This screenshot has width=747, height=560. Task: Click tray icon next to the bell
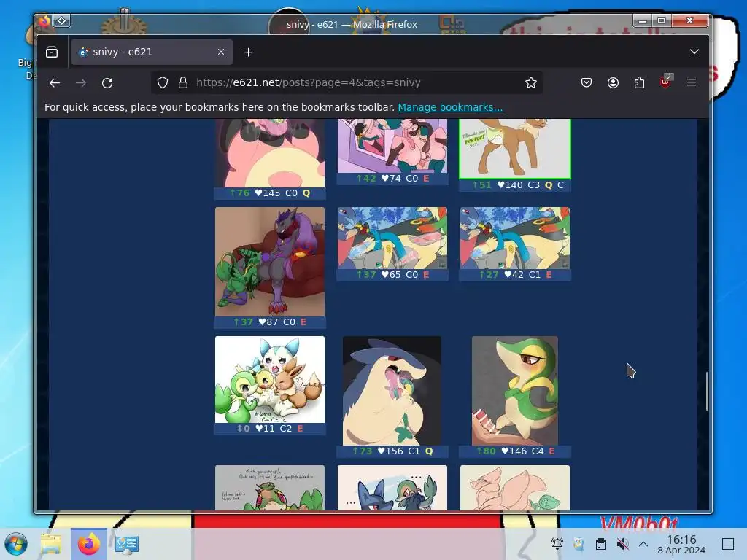578,543
